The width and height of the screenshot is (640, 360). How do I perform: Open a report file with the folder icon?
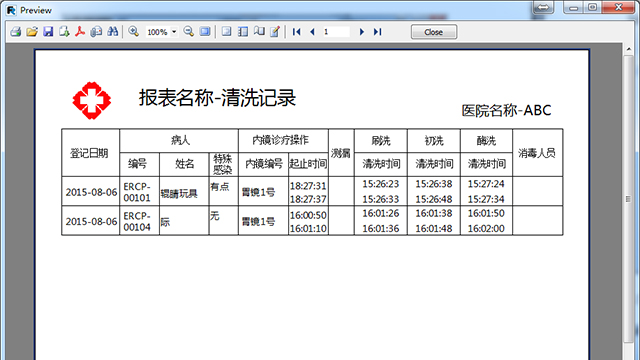(32, 31)
